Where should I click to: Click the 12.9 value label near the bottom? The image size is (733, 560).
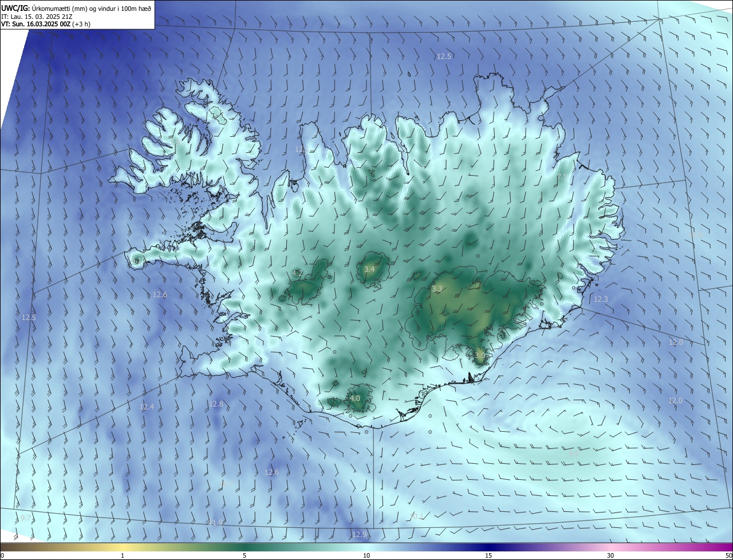point(358,534)
